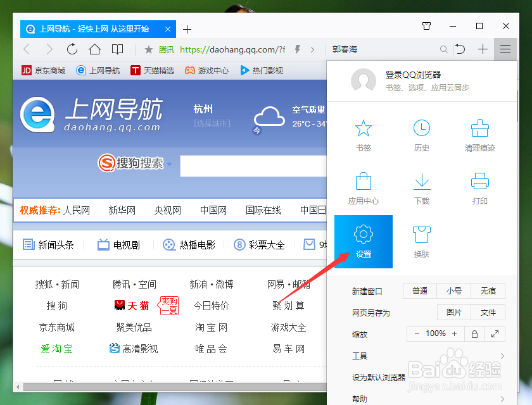Image resolution: width=532 pixels, height=405 pixels.
Task: Close the 上网导航 tab
Action: 168,29
